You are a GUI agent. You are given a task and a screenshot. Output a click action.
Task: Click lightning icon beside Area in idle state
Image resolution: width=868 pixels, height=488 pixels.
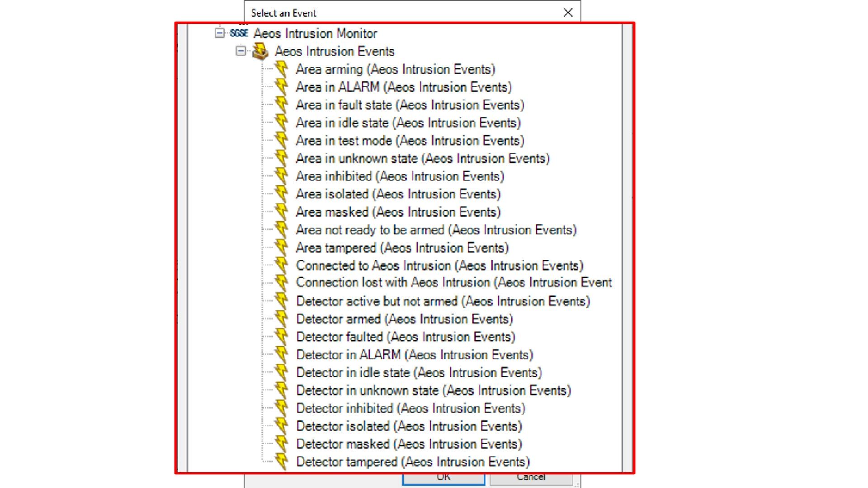281,122
